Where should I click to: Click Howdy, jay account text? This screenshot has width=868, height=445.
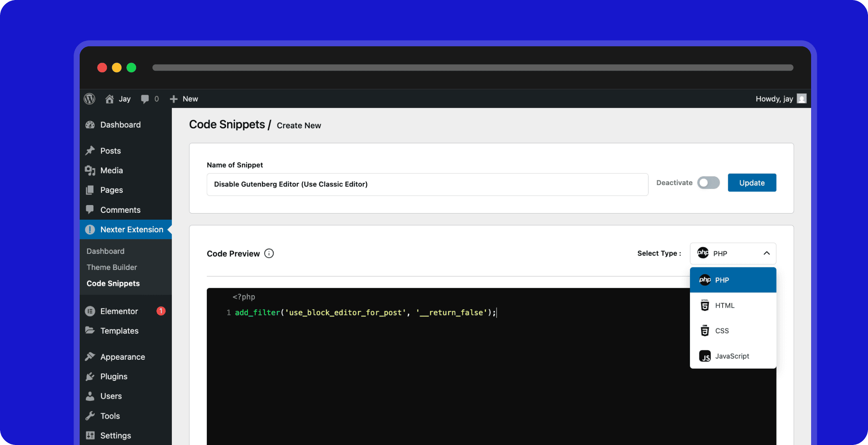click(x=774, y=99)
